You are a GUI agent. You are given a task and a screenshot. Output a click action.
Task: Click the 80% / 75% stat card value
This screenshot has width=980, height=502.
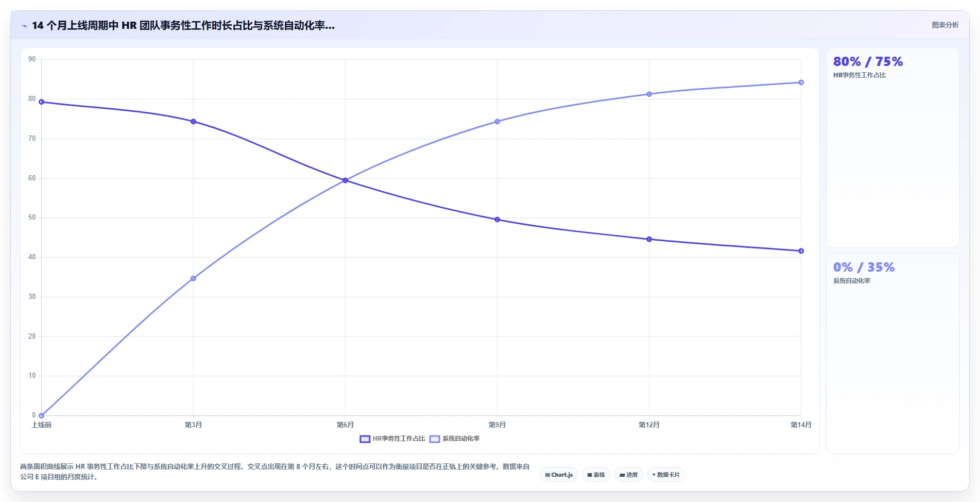click(x=868, y=62)
